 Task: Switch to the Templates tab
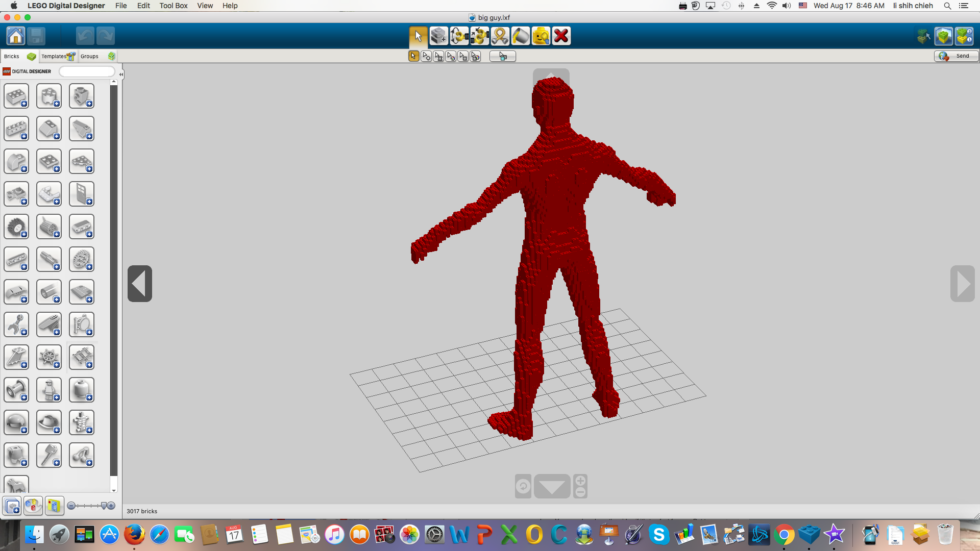tap(58, 56)
